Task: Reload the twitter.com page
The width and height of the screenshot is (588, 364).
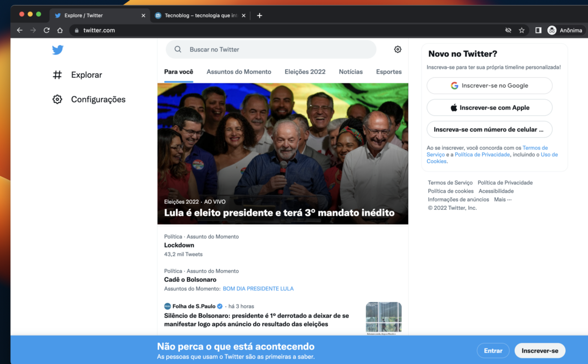Action: tap(47, 30)
